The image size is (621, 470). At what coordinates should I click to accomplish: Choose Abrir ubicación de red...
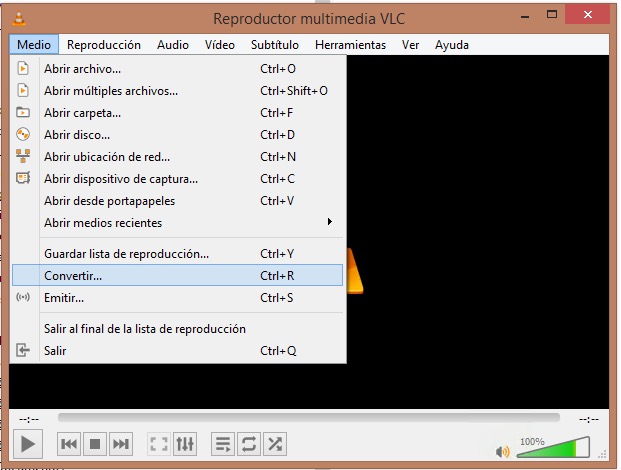[x=177, y=157]
